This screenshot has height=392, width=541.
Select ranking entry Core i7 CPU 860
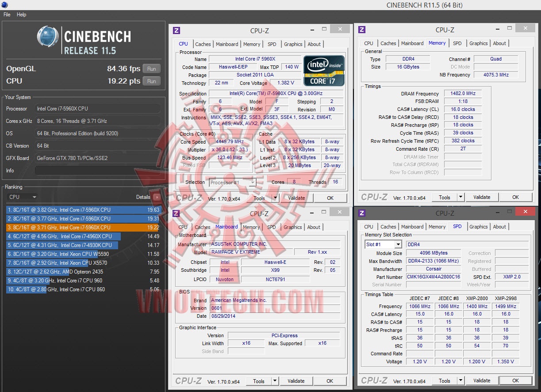[83, 289]
